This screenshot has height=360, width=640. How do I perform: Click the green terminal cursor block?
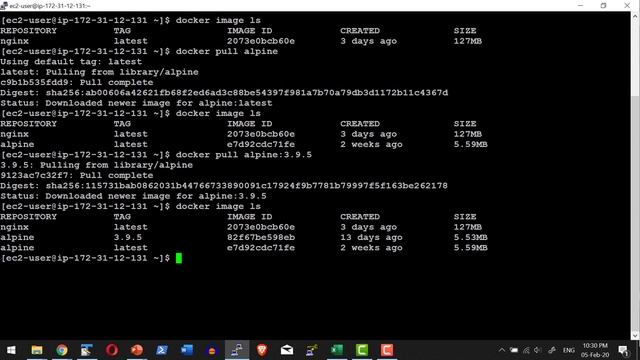(179, 258)
